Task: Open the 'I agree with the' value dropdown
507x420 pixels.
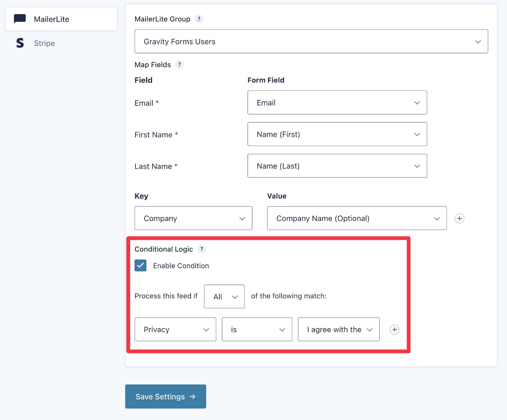Action: click(339, 329)
